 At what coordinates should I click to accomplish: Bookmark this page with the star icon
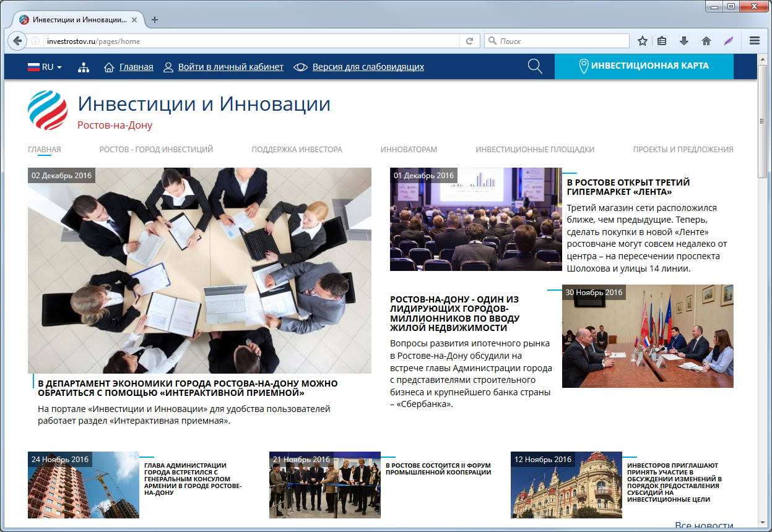[643, 41]
